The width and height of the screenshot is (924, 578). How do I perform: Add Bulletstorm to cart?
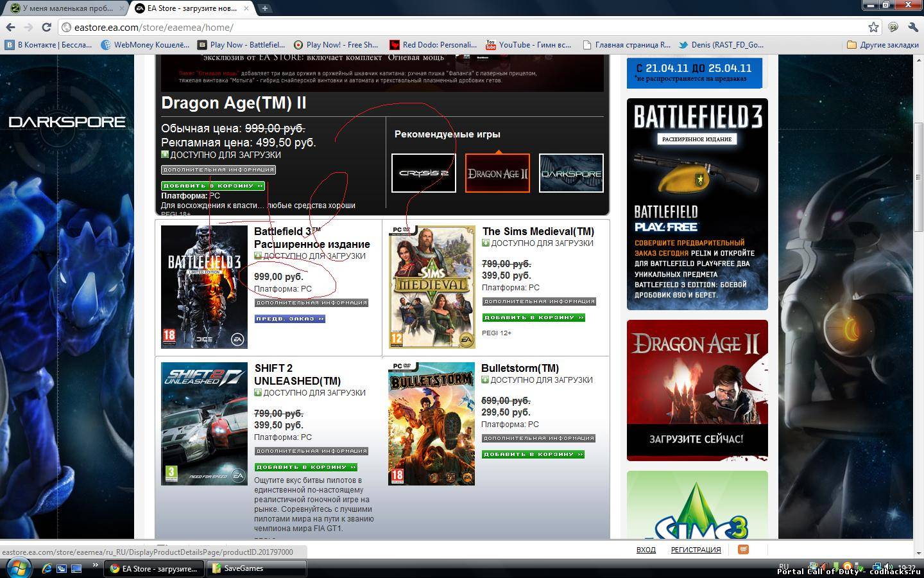pos(533,454)
